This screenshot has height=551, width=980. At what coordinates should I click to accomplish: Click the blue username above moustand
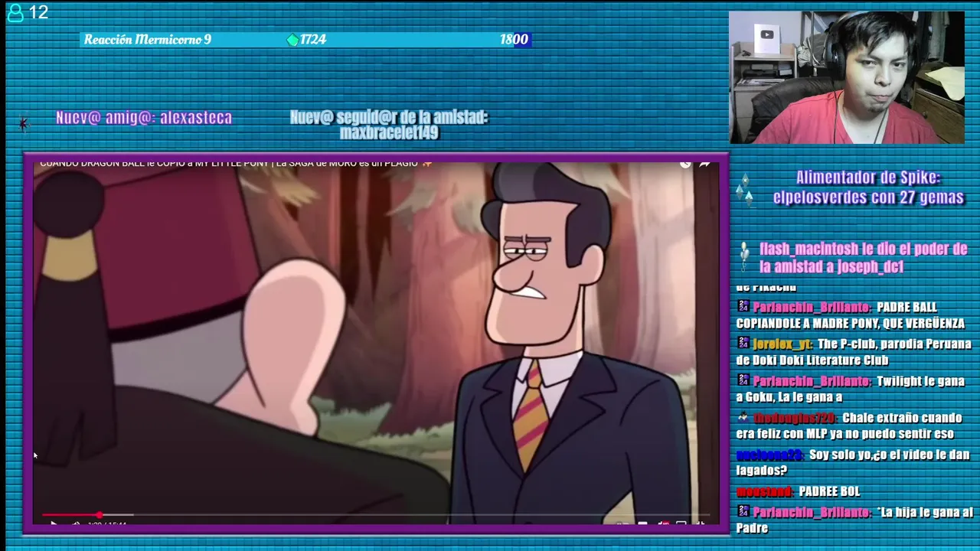769,455
